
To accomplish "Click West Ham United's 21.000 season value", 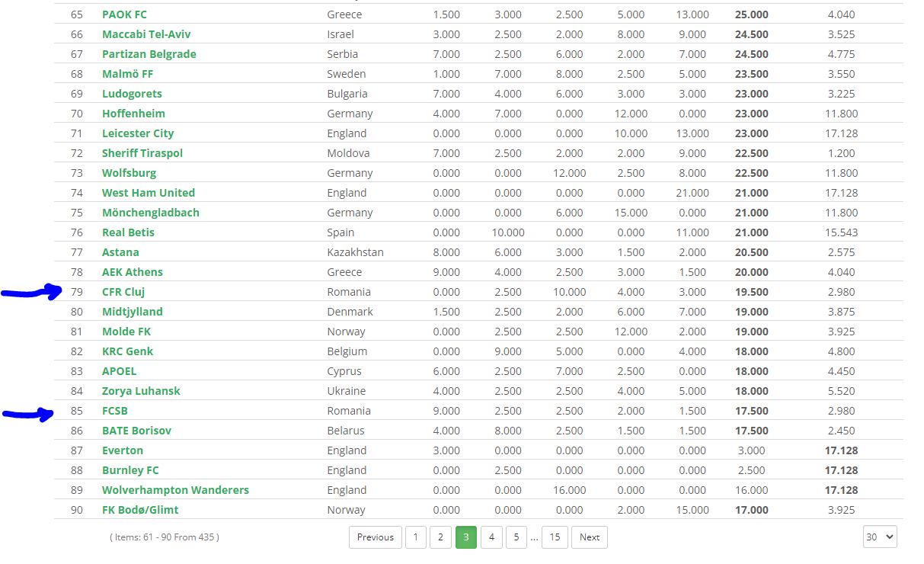I will pos(692,193).
